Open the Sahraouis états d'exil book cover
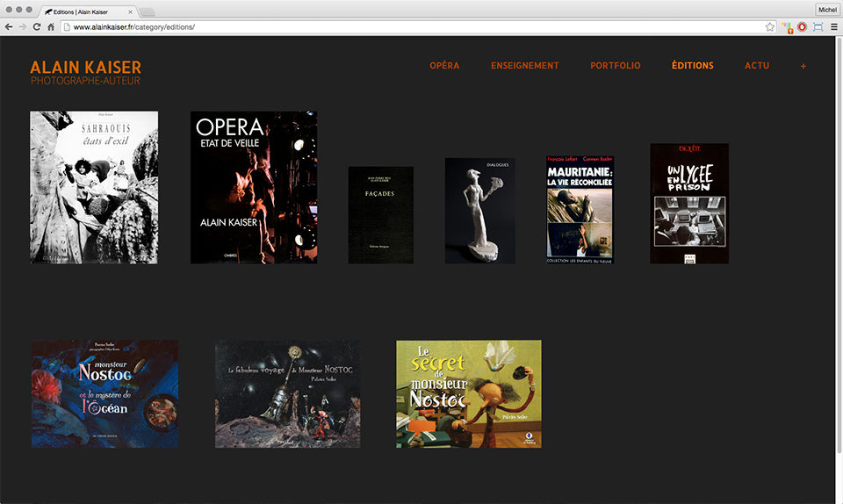 tap(94, 188)
